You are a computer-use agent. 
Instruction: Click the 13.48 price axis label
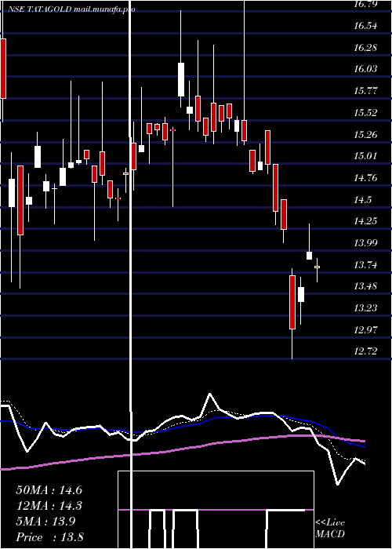(x=365, y=286)
